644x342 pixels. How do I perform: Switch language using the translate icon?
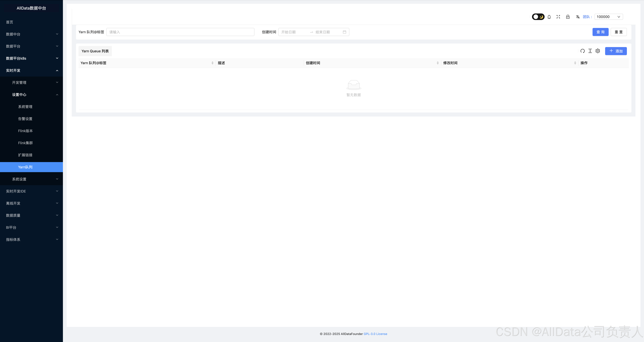click(578, 17)
